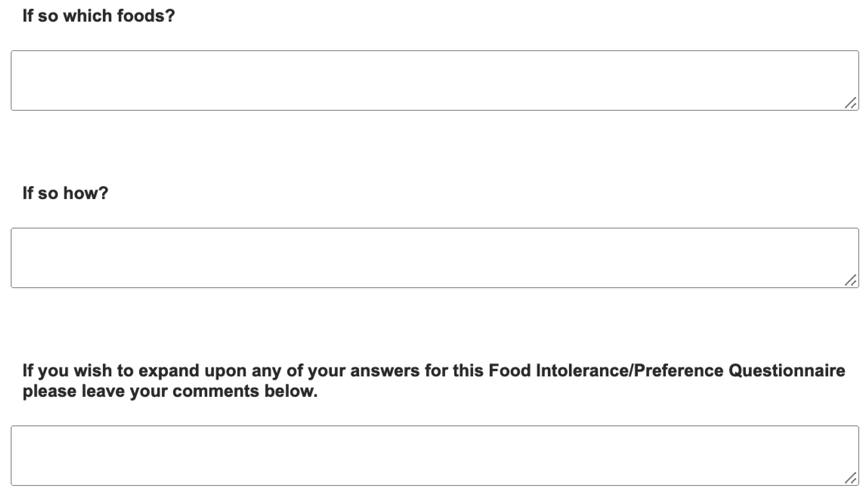
Task: Click resize handle of the comments box
Action: point(851,478)
